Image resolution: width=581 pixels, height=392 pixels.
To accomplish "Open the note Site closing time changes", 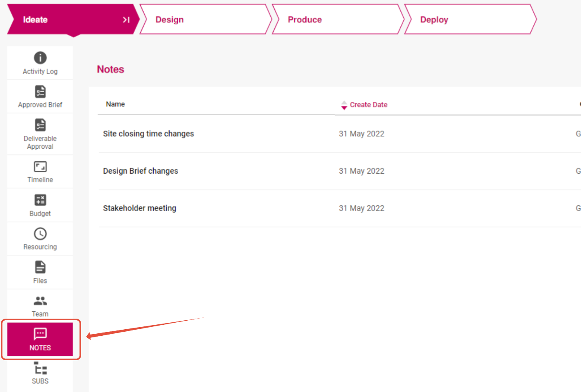I will (148, 134).
